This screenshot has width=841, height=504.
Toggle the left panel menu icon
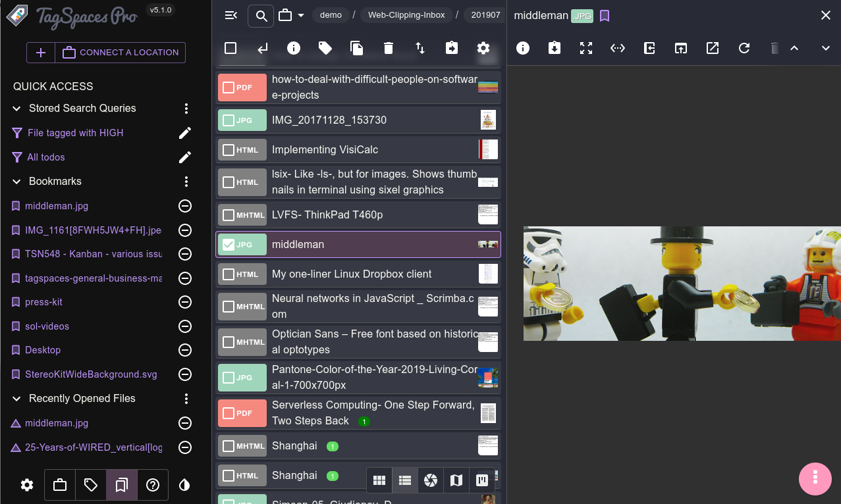tap(231, 15)
